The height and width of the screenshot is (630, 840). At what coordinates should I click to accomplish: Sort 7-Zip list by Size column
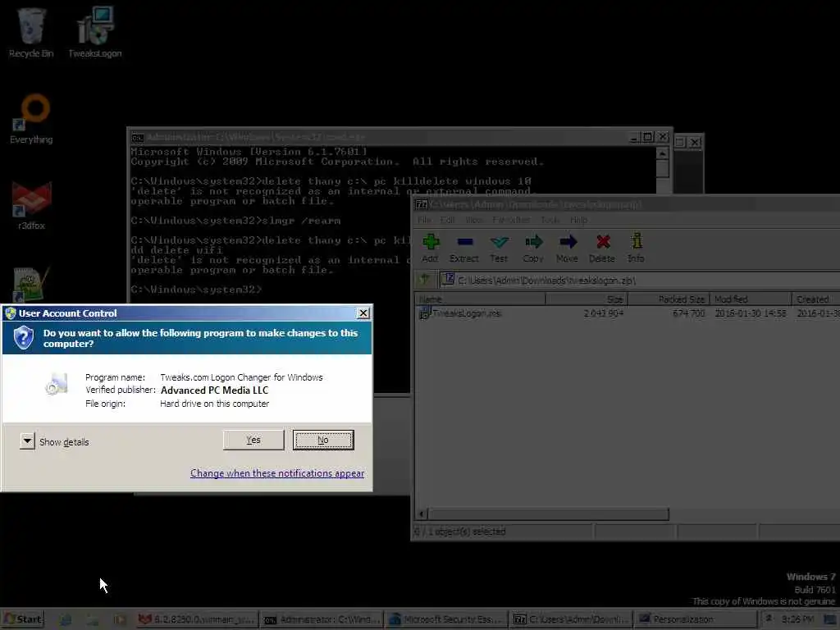(586, 299)
